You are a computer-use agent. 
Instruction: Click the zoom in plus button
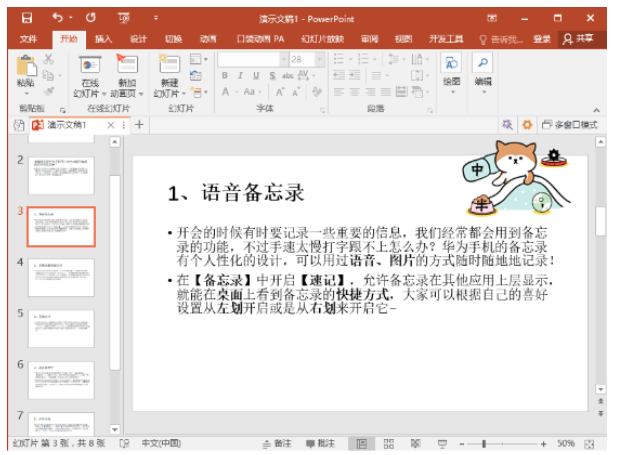tap(544, 444)
